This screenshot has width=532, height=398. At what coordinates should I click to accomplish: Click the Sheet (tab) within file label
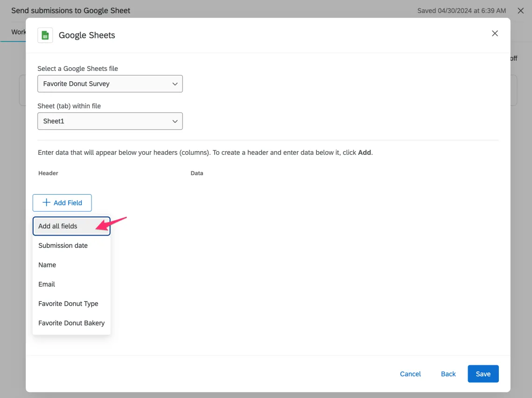tap(69, 106)
